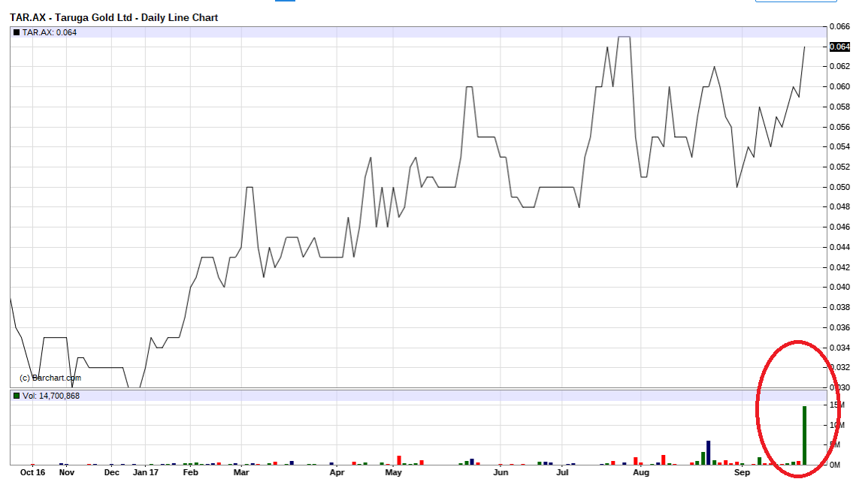Click the 'Feb' date axis label

pyautogui.click(x=190, y=472)
